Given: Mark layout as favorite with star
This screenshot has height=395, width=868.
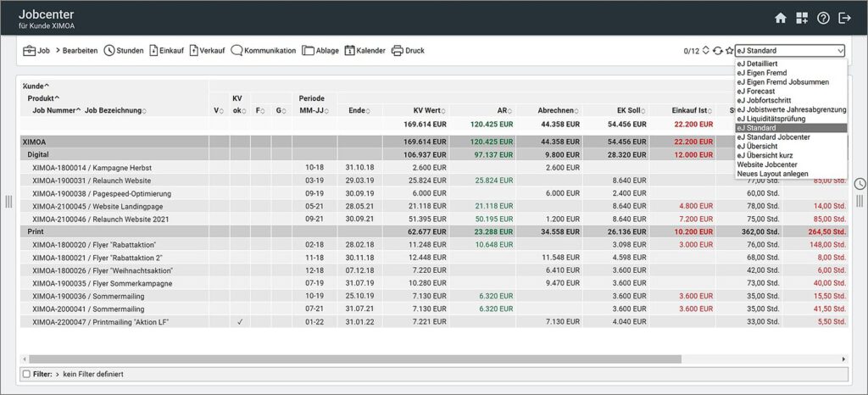Looking at the screenshot, I should point(729,51).
